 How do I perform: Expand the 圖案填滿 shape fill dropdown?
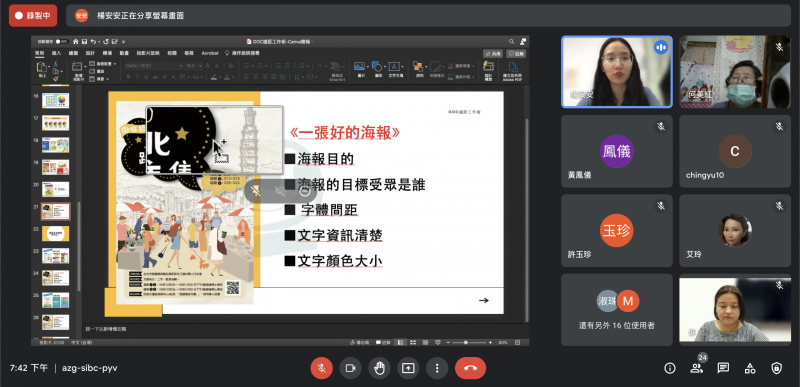pyautogui.click(x=472, y=66)
